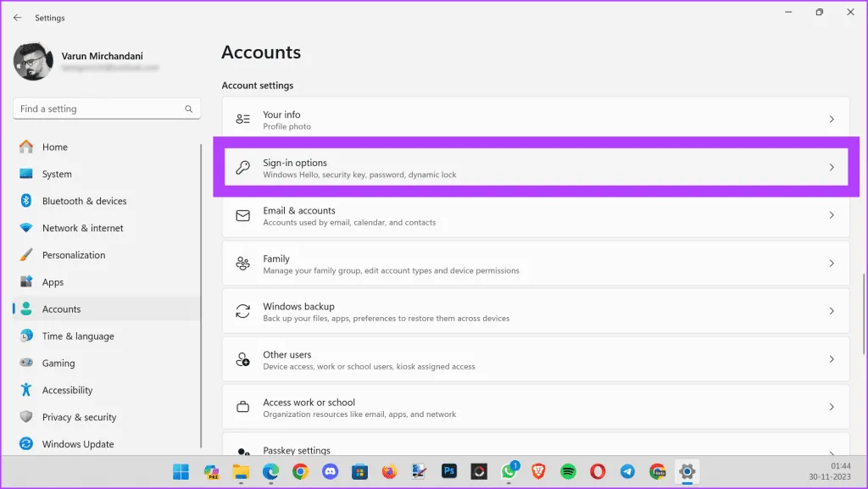The width and height of the screenshot is (868, 489).
Task: Open Privacy & security settings
Action: 79,417
